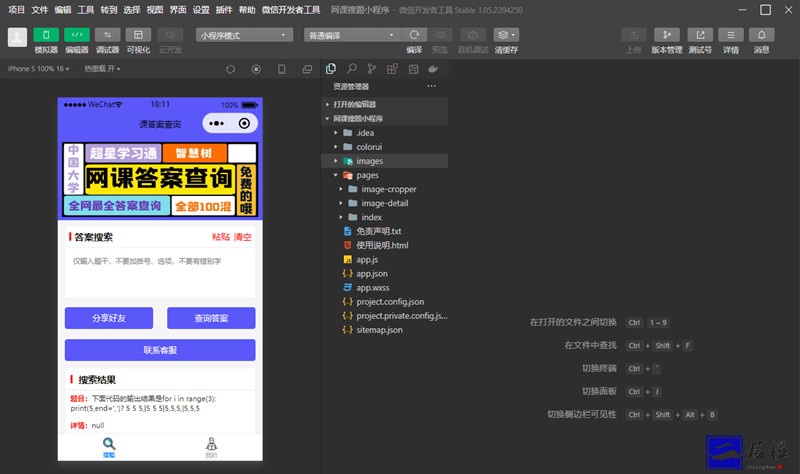
Task: Click the clear cache layers icon
Action: (506, 35)
